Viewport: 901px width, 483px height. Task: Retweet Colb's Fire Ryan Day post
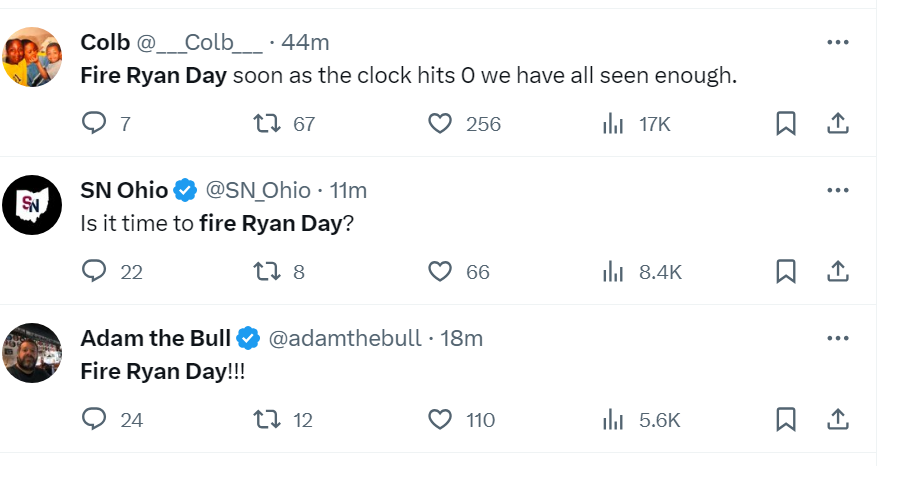(265, 123)
